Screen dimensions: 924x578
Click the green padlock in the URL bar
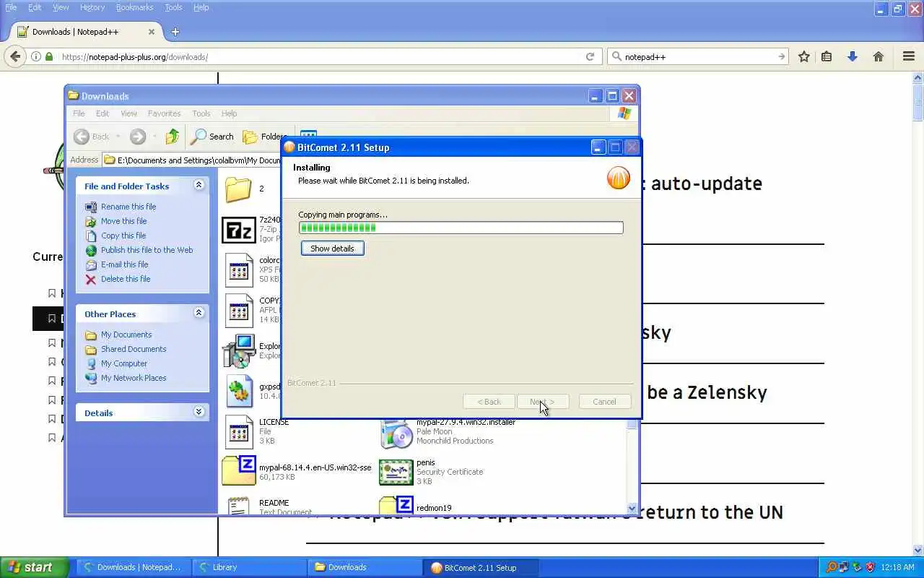(49, 56)
